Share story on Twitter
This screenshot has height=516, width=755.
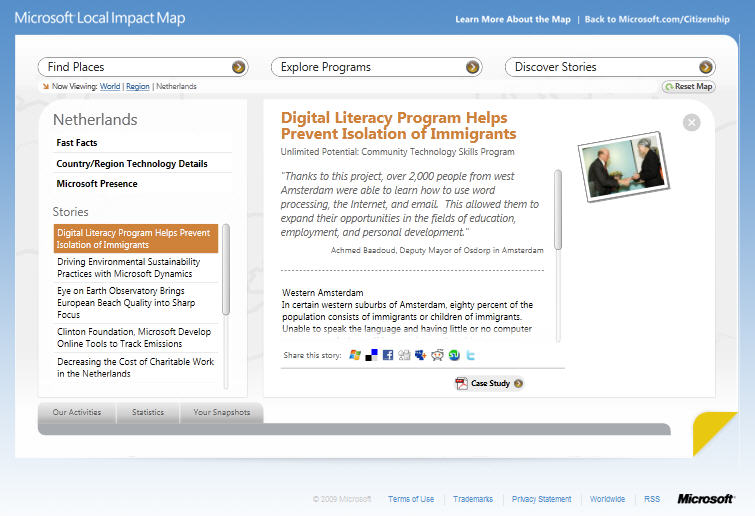click(x=470, y=355)
